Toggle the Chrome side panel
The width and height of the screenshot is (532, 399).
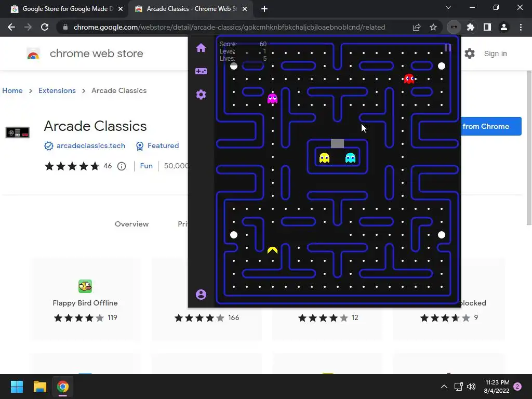tap(487, 27)
